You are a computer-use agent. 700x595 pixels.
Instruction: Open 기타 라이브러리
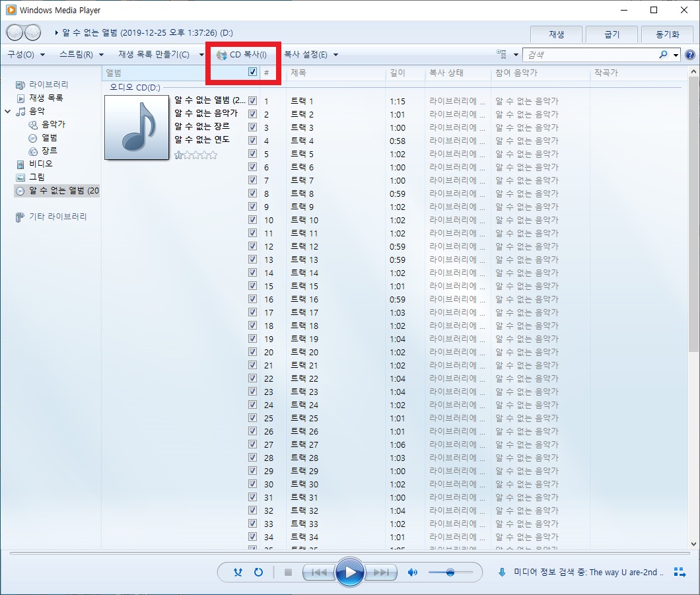[57, 217]
